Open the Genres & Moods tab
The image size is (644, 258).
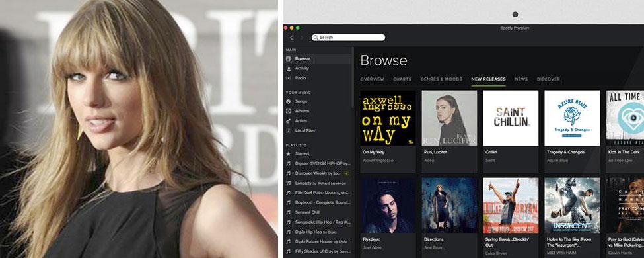[441, 79]
